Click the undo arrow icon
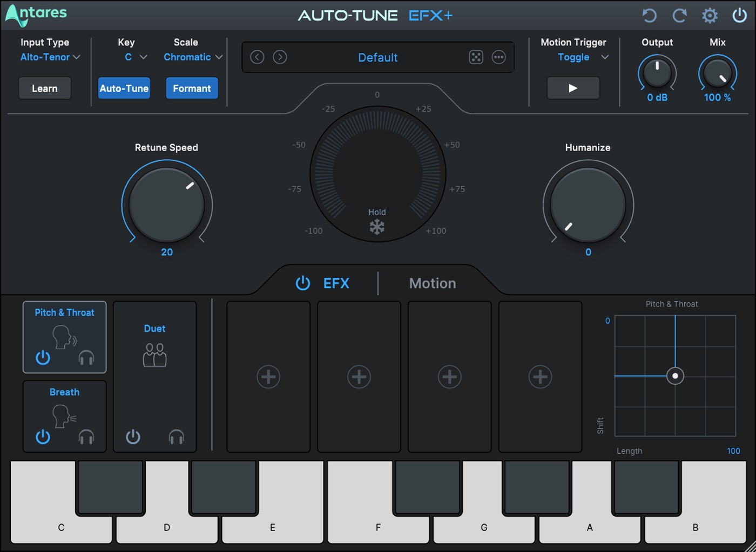Screen dimensions: 756x552 (x=649, y=16)
